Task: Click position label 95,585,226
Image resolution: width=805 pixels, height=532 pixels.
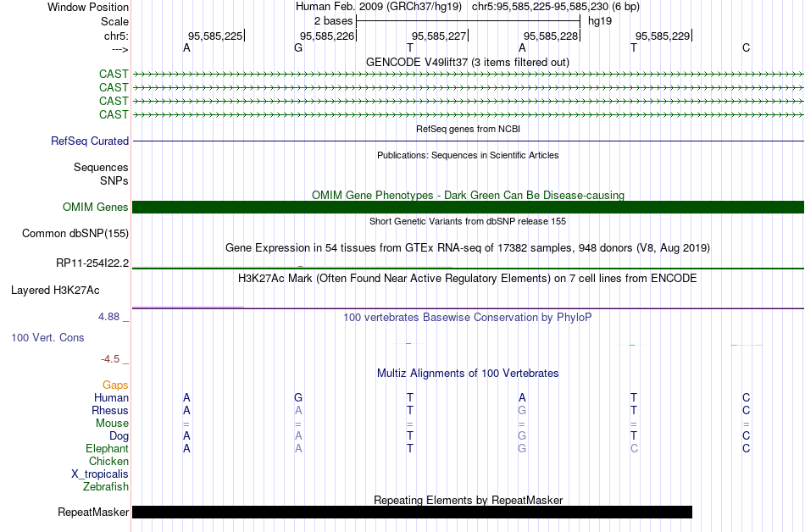Action: pos(327,36)
